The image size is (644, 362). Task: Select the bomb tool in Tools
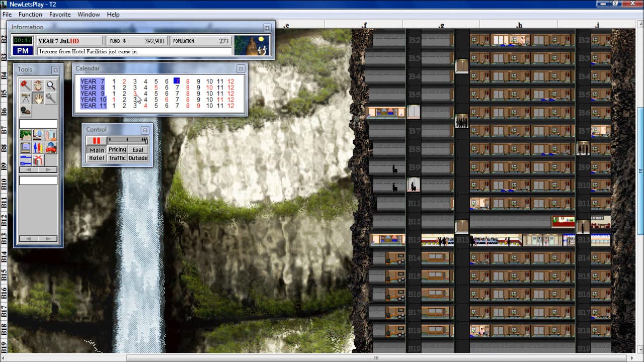point(25,110)
